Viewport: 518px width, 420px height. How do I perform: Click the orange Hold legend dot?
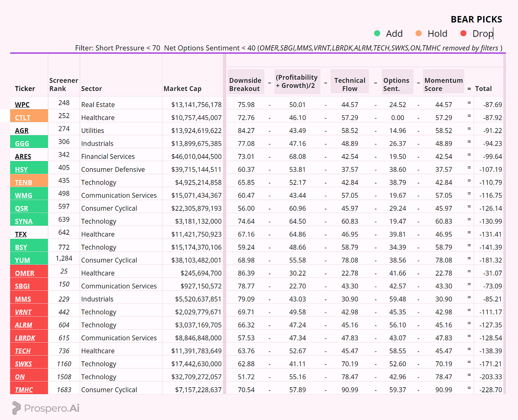point(419,33)
